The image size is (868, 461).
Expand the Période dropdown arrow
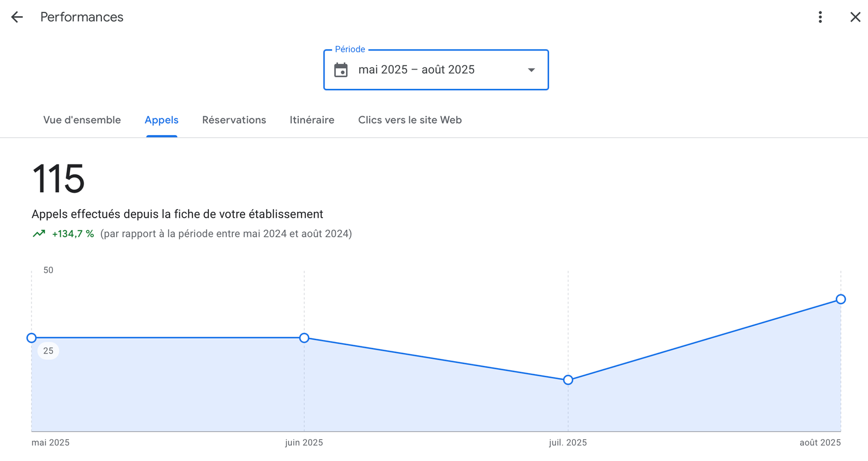tap(531, 70)
